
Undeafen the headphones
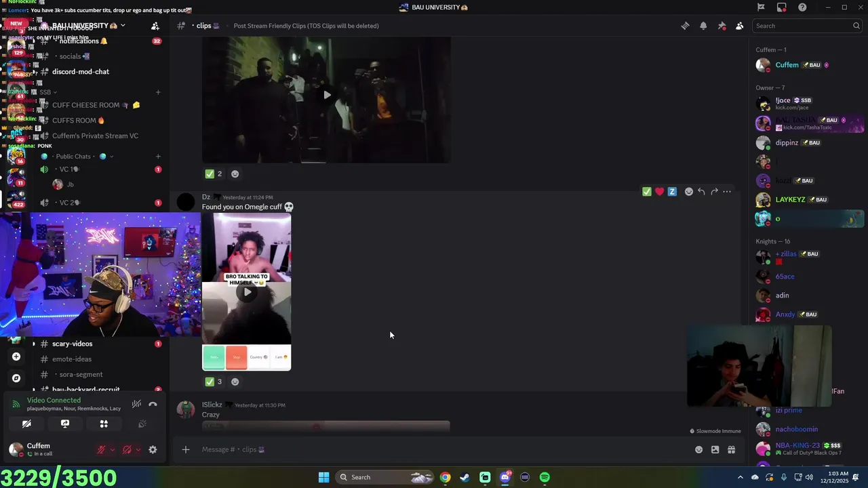click(127, 449)
